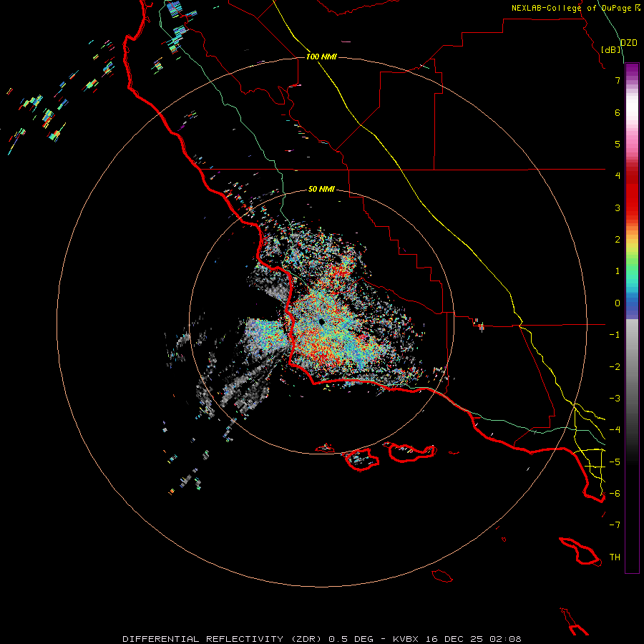Click the 0.5 DEG elevation text in caption

pos(351,639)
